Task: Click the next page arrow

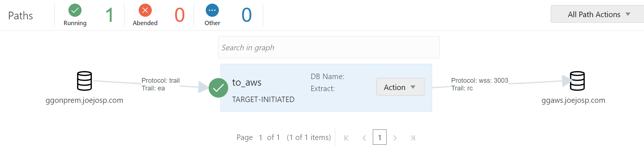Action: (x=395, y=138)
